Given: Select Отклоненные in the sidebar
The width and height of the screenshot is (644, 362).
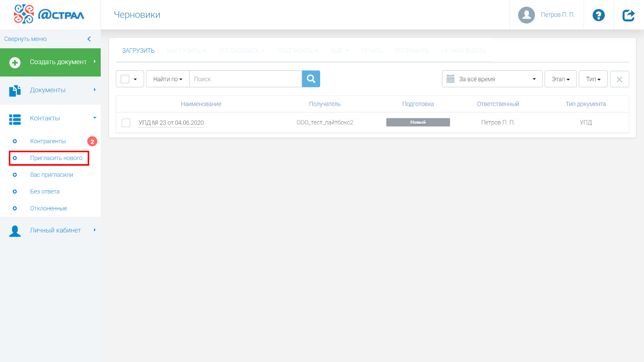Looking at the screenshot, I should coord(49,208).
